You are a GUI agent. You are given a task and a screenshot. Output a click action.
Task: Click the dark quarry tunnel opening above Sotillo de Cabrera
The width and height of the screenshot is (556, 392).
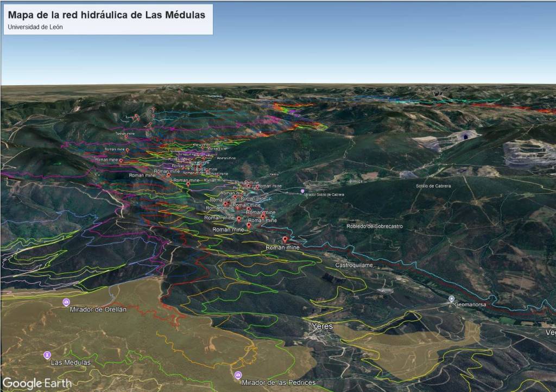click(465, 136)
